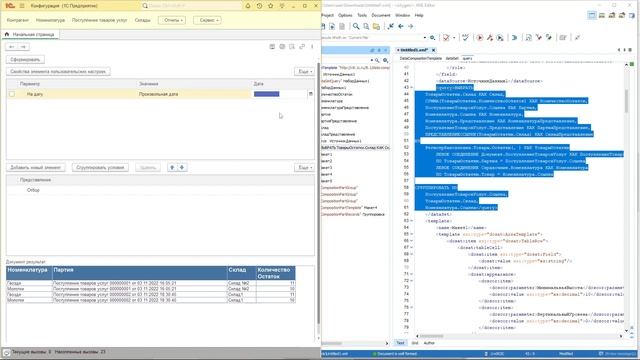Image resolution: width=640 pixels, height=360 pixels.
Task: Open the Склады section in 1C
Action: coord(142,20)
